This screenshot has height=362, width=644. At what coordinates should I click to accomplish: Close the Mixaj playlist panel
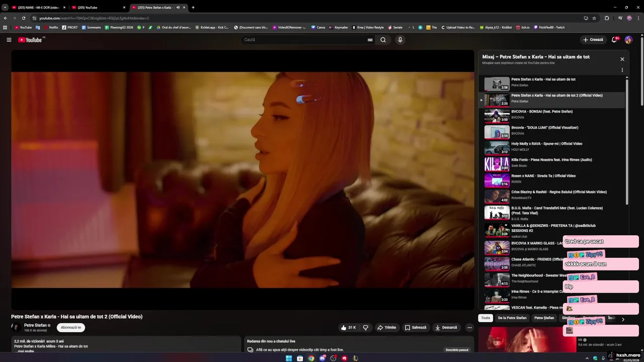(x=622, y=59)
